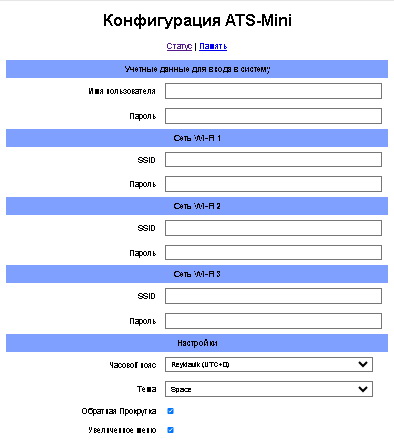Image resolution: width=394 pixels, height=440 pixels.
Task: Open the Память link
Action: pos(213,46)
